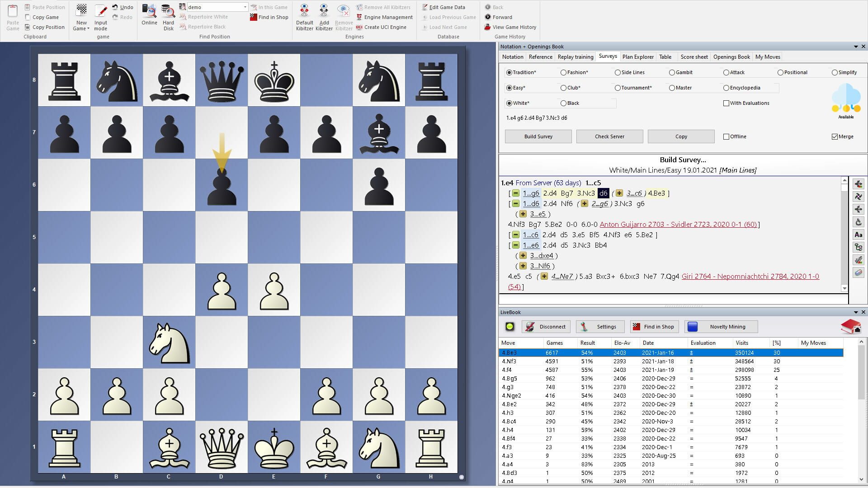Expand the 3...dxe4 variation
868x488 pixels.
(523, 256)
